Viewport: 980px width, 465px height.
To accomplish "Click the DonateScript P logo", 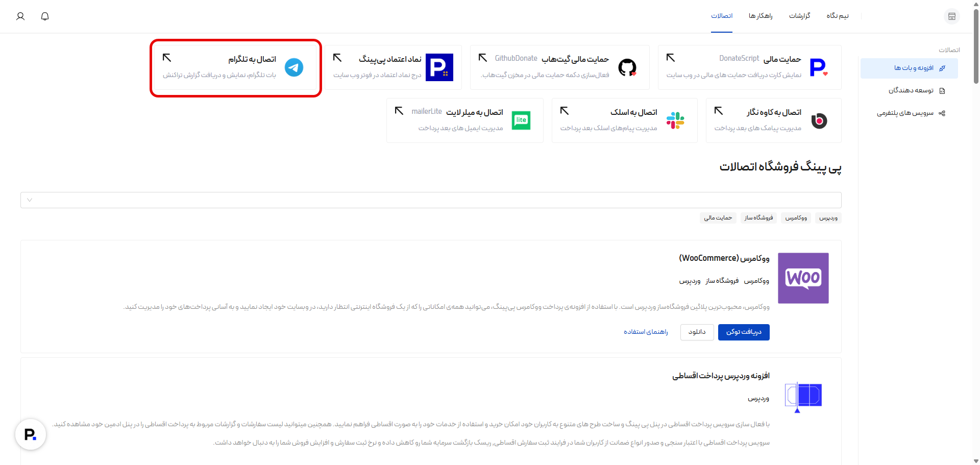I will (x=819, y=67).
